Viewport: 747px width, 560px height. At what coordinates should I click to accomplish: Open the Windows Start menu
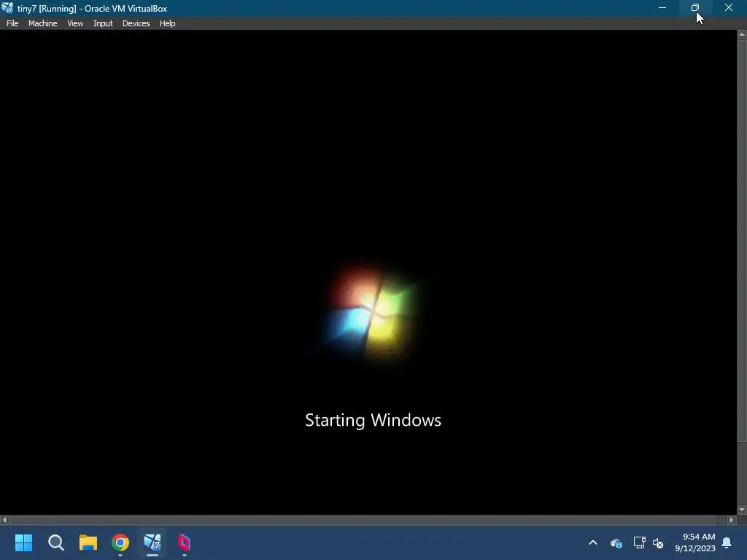23,542
